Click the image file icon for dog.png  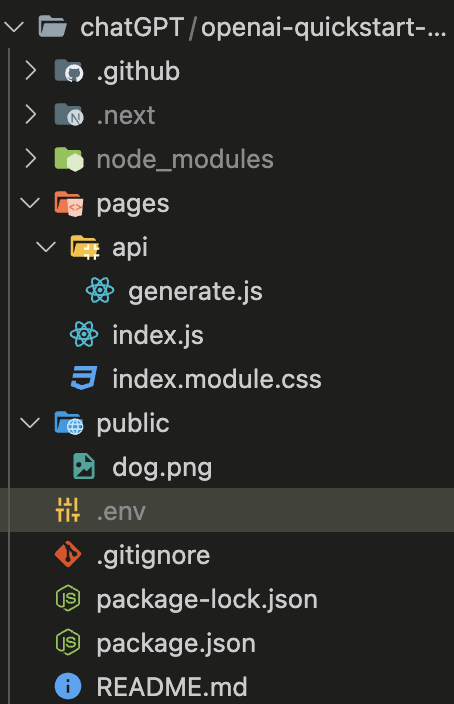pos(84,466)
